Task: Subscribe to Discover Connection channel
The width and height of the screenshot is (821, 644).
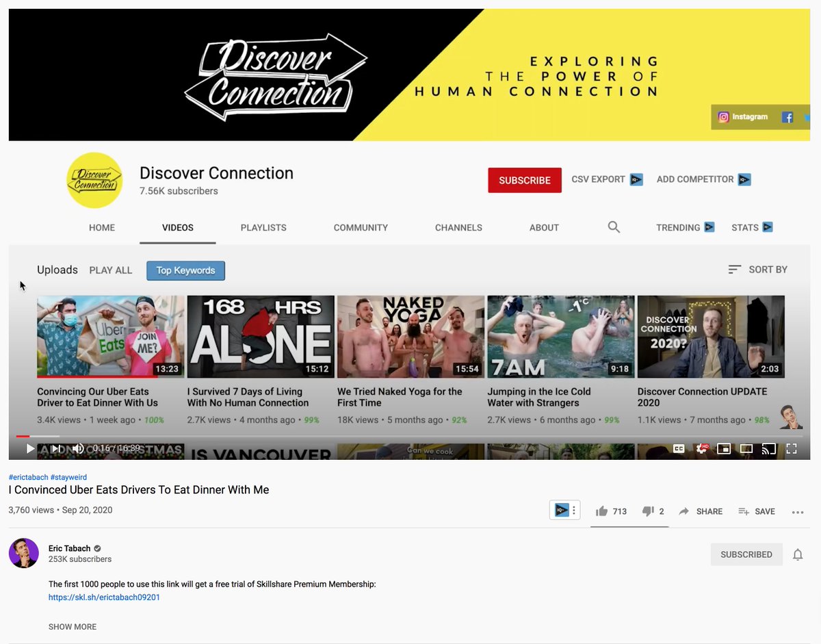Action: pos(525,180)
